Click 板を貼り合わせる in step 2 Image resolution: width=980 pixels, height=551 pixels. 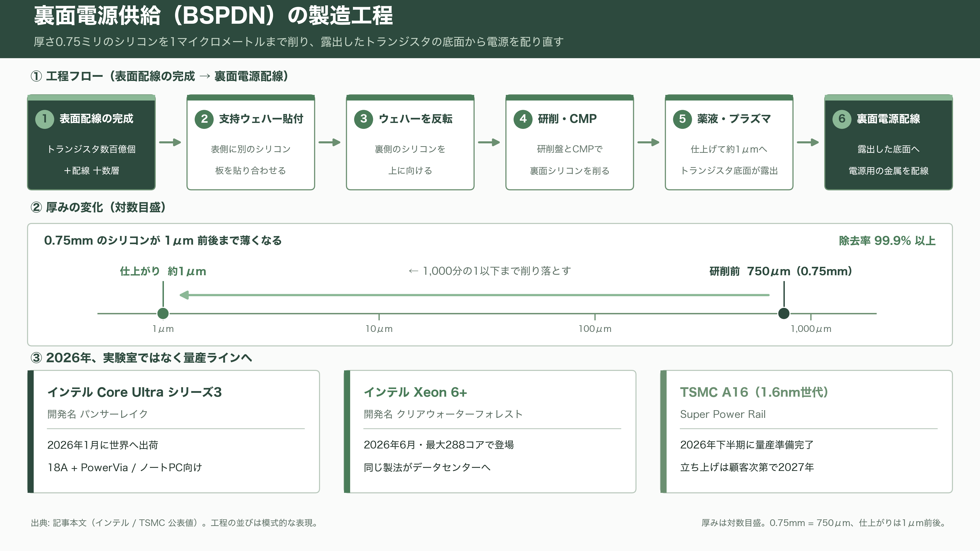[x=251, y=171]
